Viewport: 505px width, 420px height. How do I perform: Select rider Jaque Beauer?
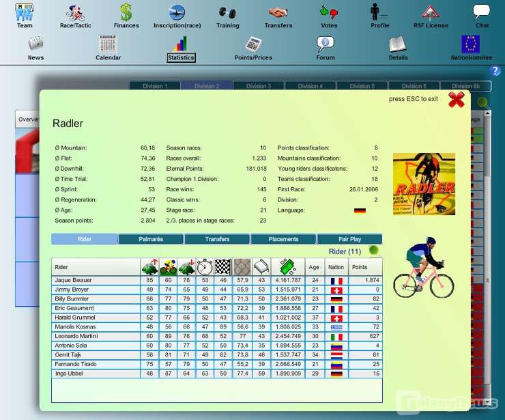217,280
